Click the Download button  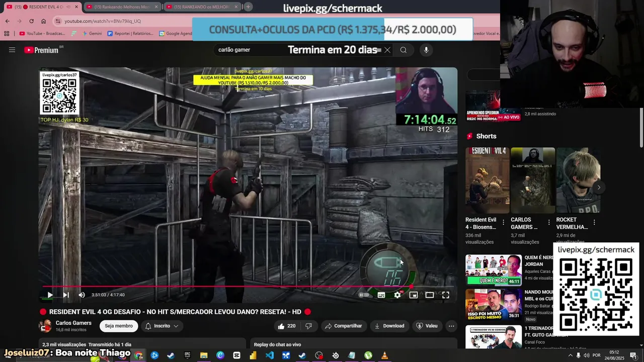pyautogui.click(x=389, y=326)
